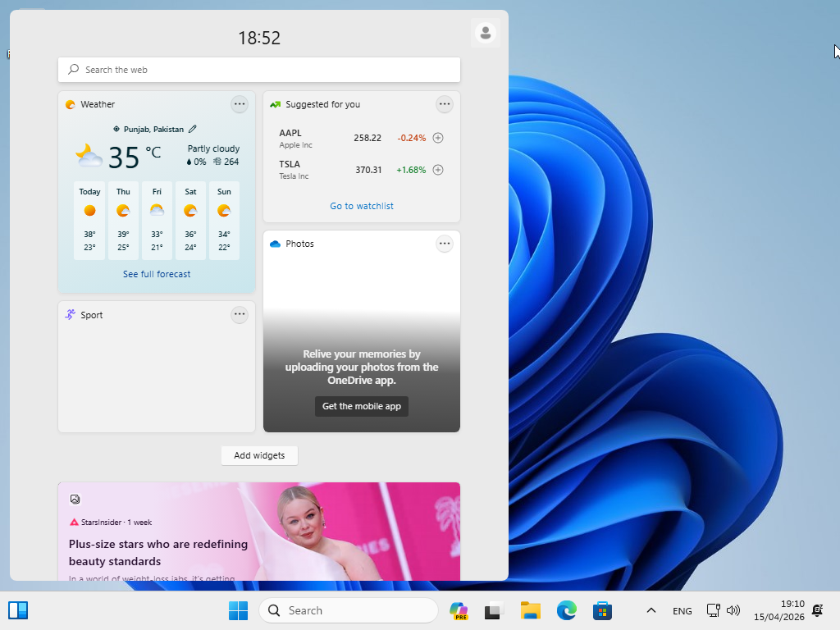Click TSLA Tesla Inc stock name
This screenshot has height=630, width=840.
[x=294, y=170]
